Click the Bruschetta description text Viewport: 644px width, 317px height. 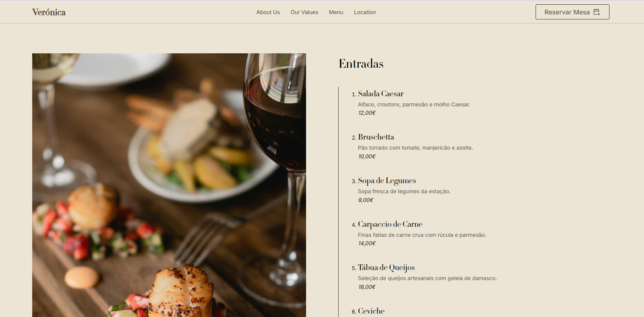click(415, 148)
